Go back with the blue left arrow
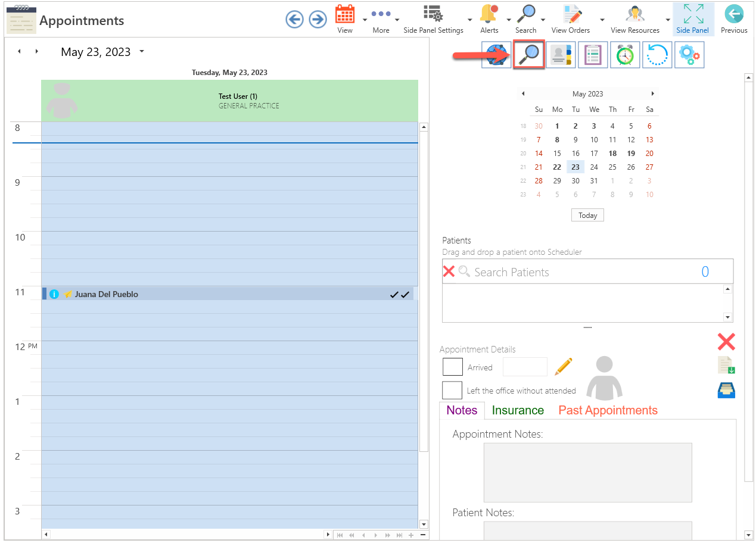Screen dimensions: 756x543 pos(294,20)
